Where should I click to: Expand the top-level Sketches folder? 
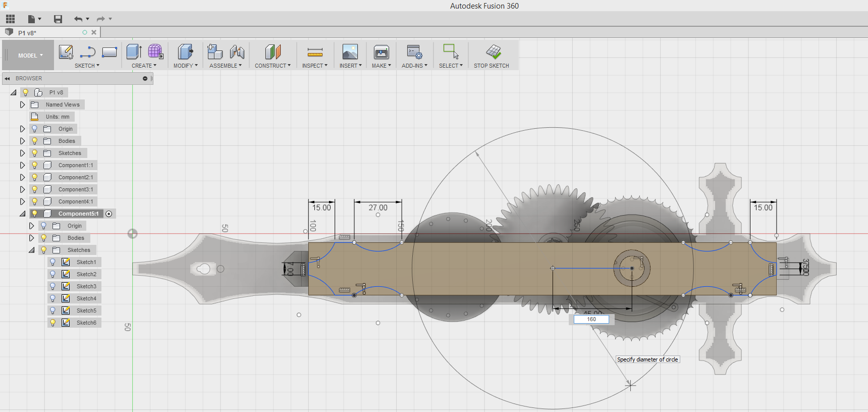tap(22, 153)
